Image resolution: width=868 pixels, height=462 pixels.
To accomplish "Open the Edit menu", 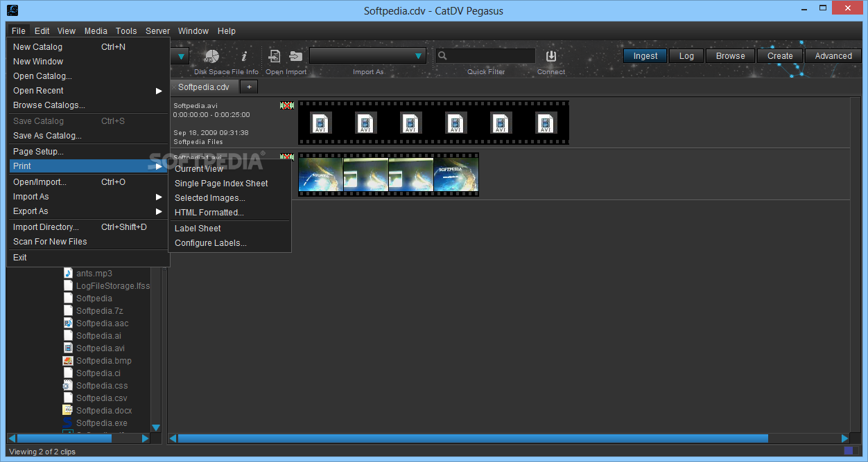I will (x=42, y=31).
